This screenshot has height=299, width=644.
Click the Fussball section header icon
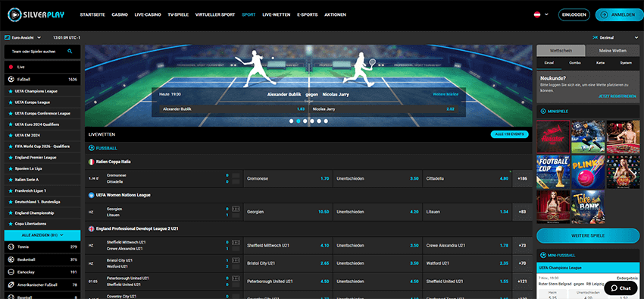click(x=92, y=148)
